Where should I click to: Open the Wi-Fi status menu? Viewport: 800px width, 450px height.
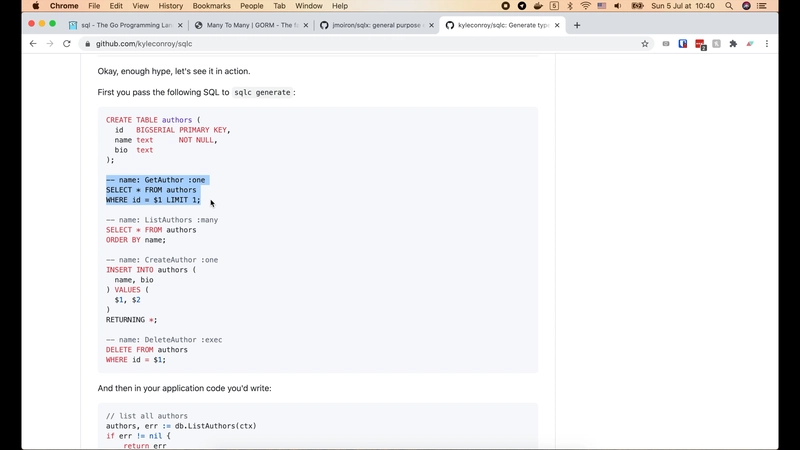pyautogui.click(x=585, y=6)
